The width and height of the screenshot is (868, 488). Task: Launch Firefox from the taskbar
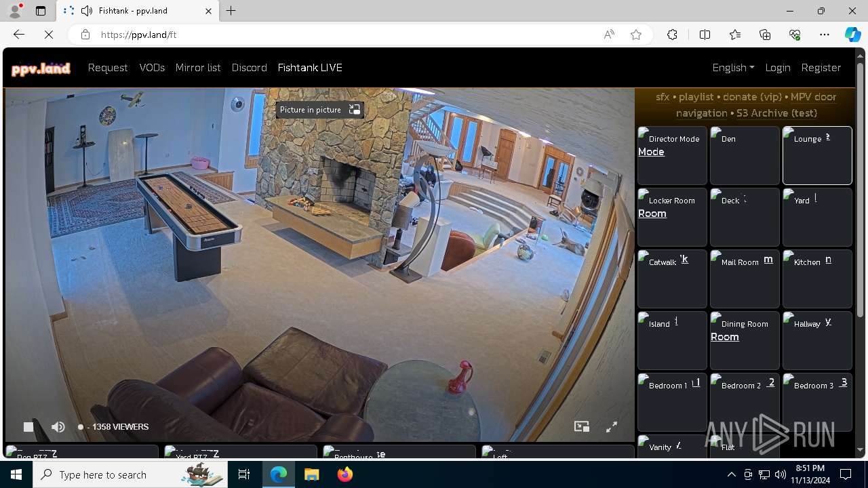(344, 474)
